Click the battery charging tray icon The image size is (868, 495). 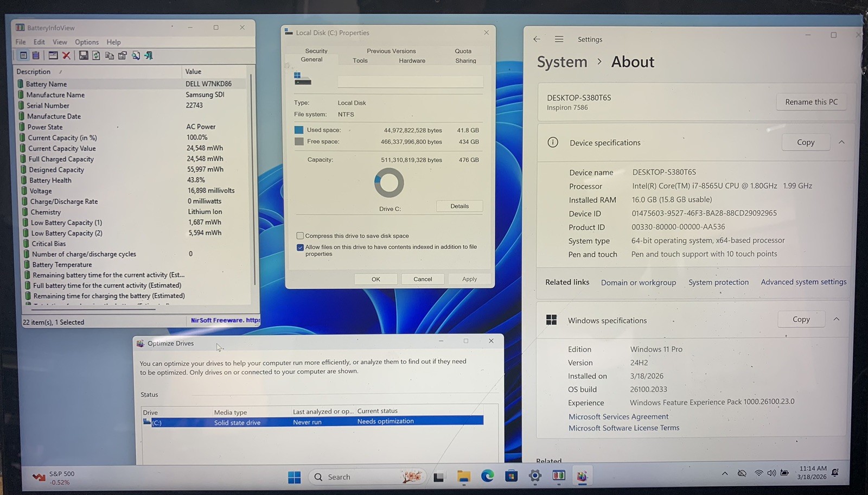pyautogui.click(x=784, y=473)
